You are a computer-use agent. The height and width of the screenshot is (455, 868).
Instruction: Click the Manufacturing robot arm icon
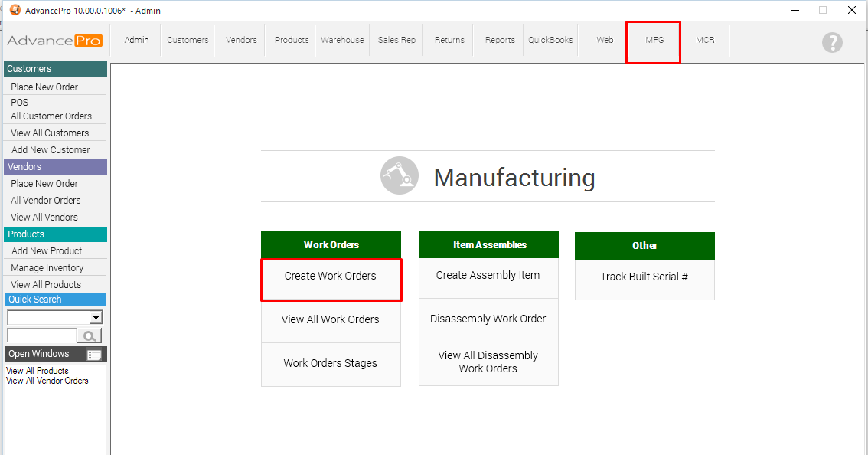coord(400,175)
